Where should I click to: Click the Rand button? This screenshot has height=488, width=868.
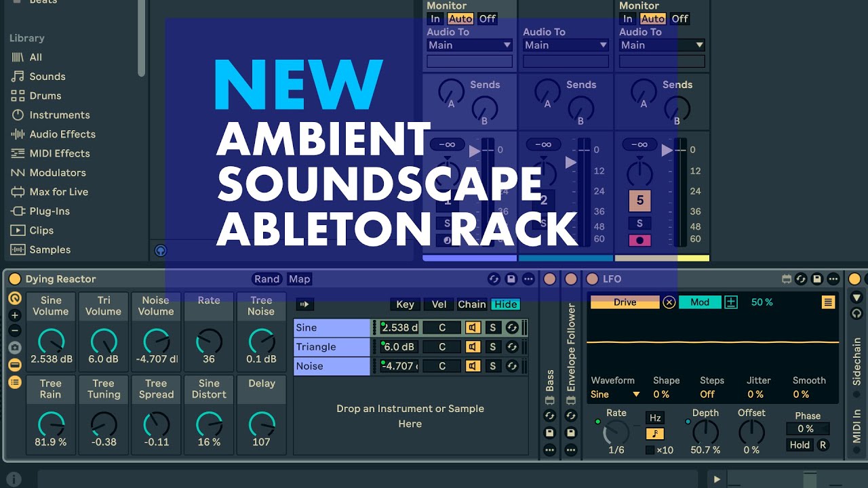coord(267,279)
